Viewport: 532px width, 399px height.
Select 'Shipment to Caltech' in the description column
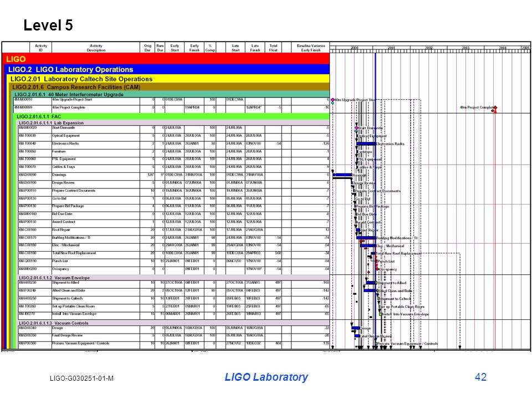(x=68, y=298)
